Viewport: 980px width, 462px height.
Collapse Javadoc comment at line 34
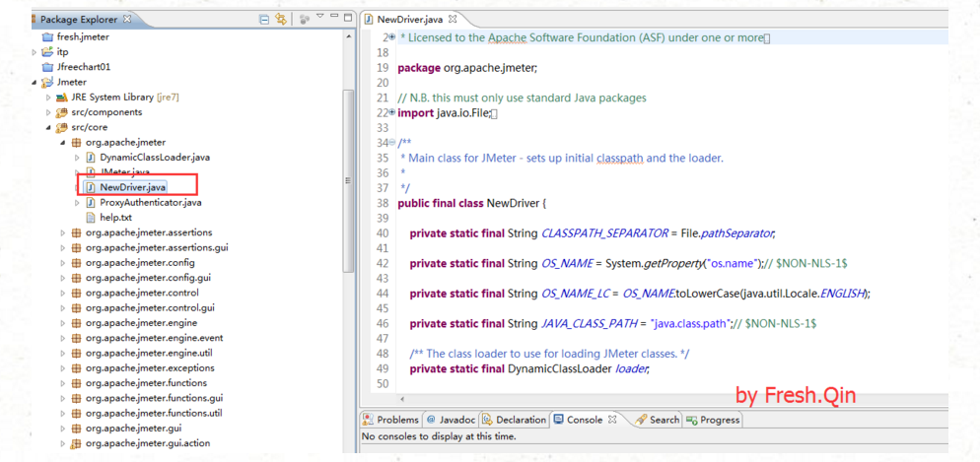(x=392, y=143)
